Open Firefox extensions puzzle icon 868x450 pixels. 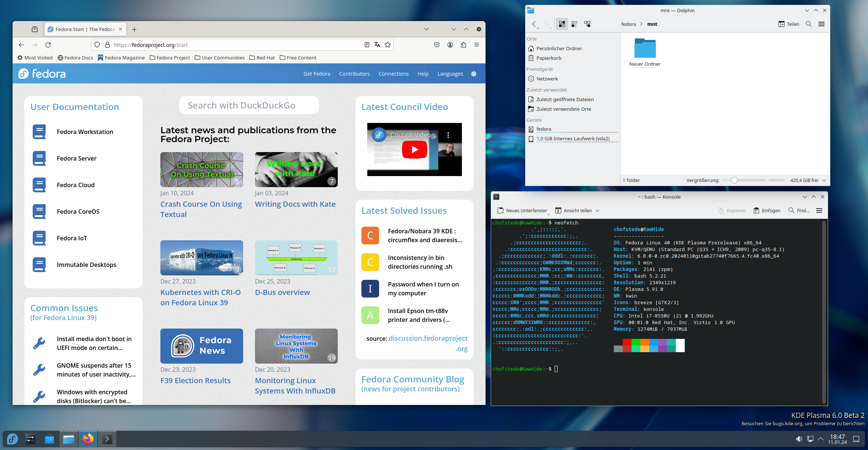pos(463,45)
